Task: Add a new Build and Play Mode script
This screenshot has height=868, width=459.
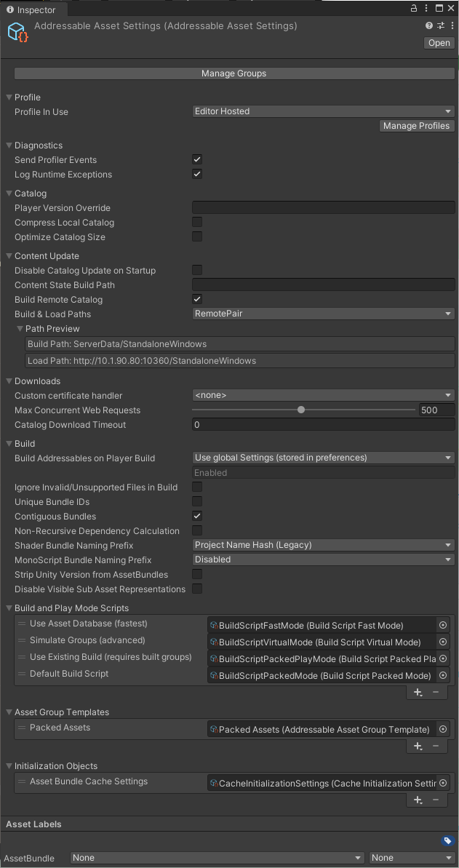Action: (x=418, y=693)
